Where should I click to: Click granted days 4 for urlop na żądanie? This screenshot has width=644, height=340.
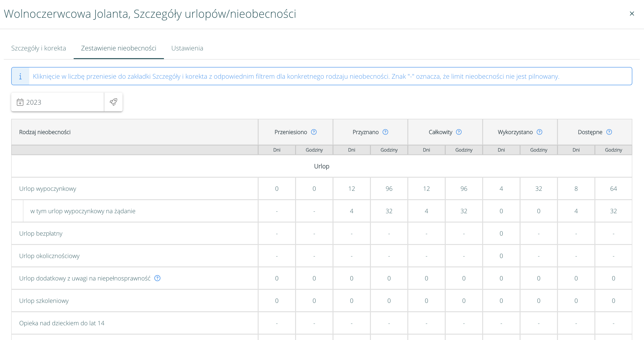[351, 211]
